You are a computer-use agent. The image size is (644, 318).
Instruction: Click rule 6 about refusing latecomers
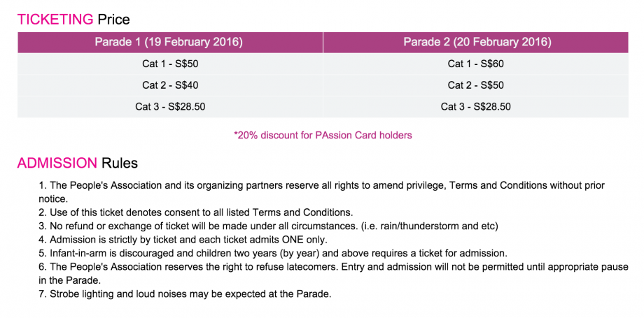point(329,267)
